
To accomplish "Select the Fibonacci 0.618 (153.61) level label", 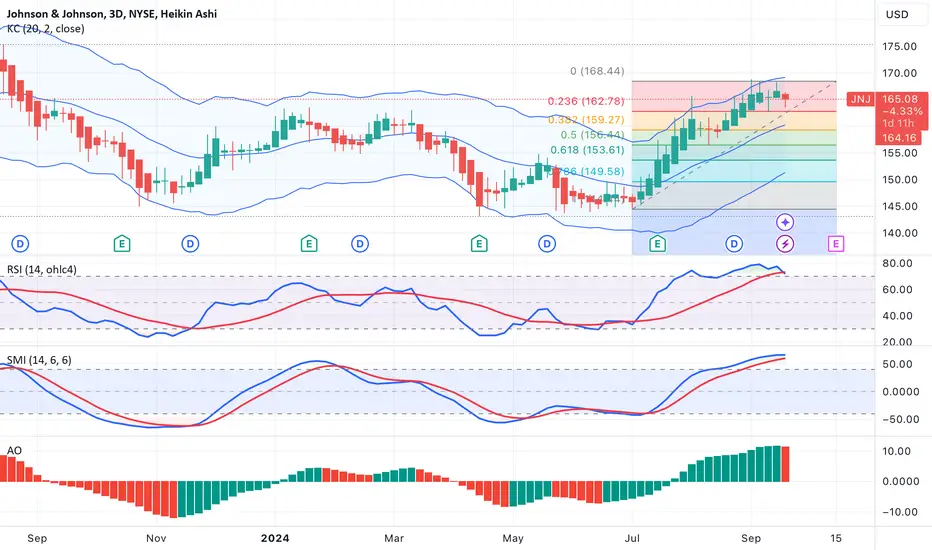I will point(587,150).
